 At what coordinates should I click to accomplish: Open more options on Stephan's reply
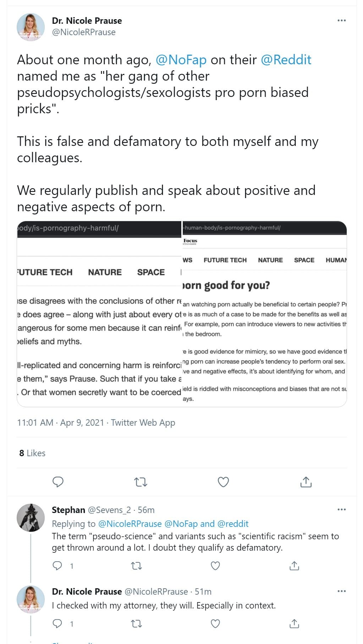point(341,510)
